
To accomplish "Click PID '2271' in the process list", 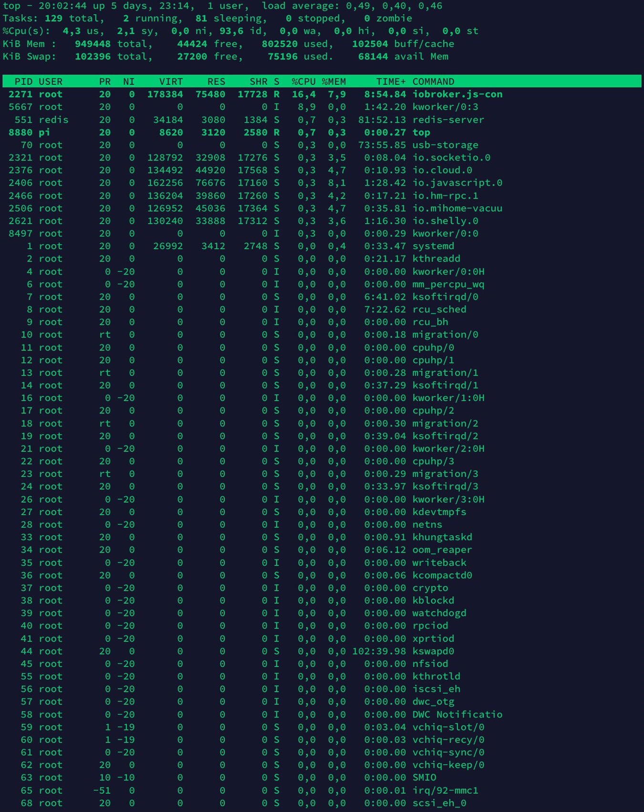I will coord(21,94).
